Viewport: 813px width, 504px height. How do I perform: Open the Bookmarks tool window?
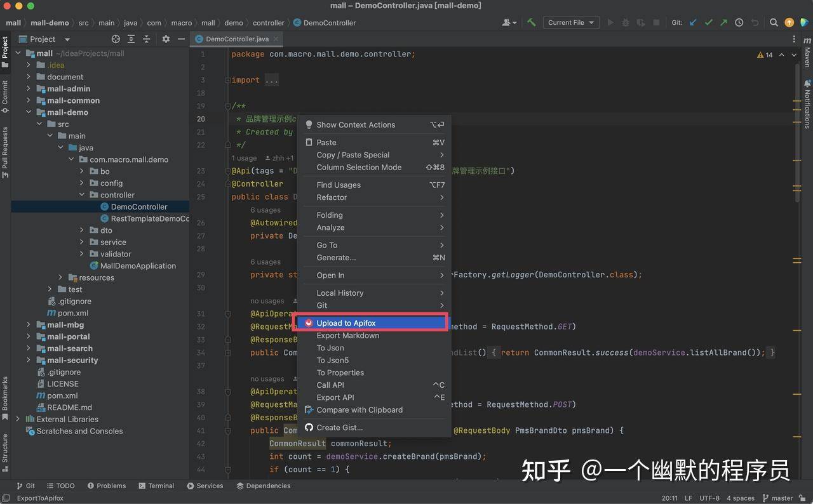5,398
